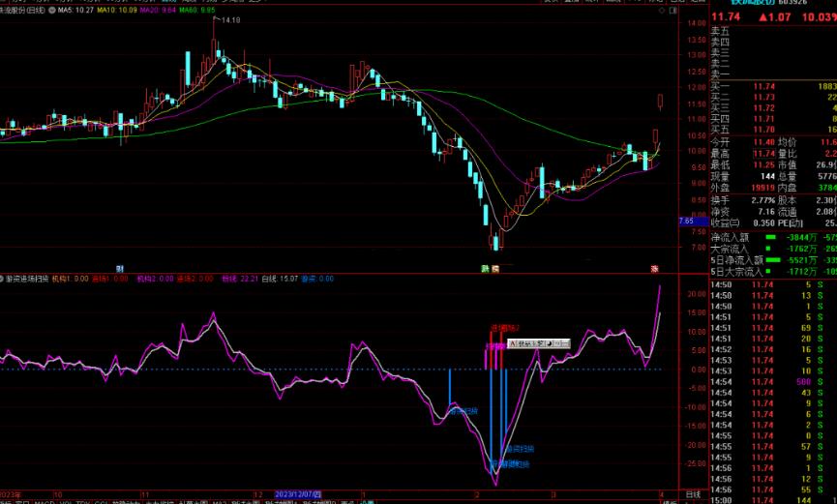Click the 14:55 trade with volume 57
This screenshot has width=837, height=504.
tap(773, 446)
